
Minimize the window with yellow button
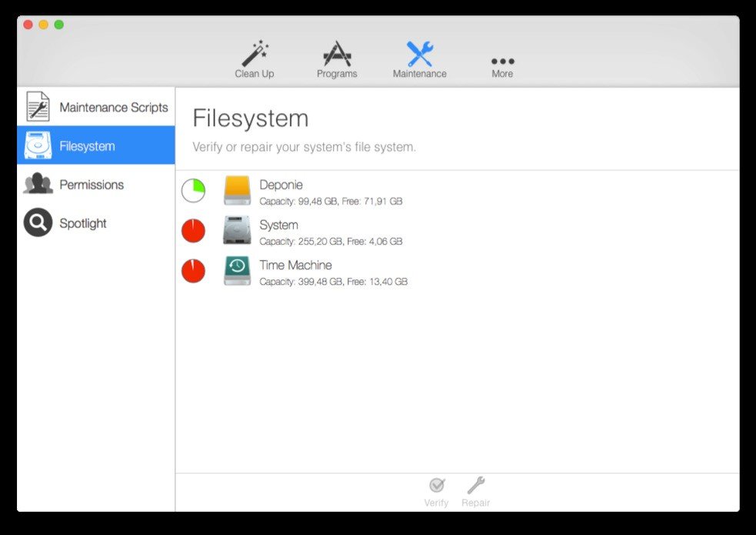coord(43,25)
